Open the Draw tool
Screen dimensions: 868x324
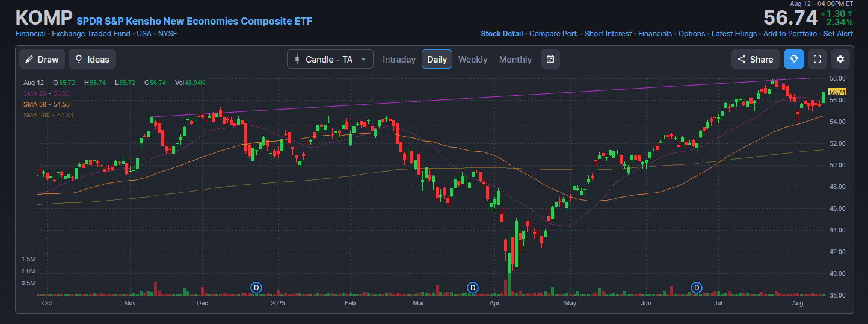coord(42,59)
